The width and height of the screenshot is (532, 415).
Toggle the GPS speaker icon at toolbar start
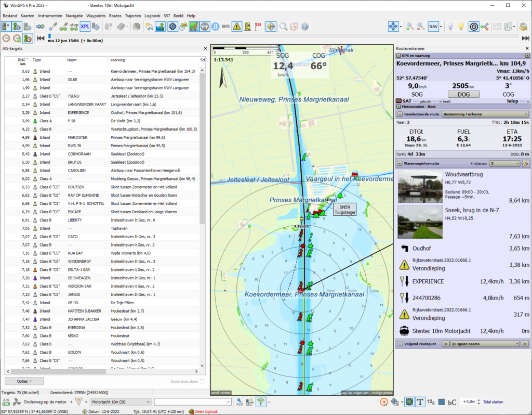tap(6, 27)
